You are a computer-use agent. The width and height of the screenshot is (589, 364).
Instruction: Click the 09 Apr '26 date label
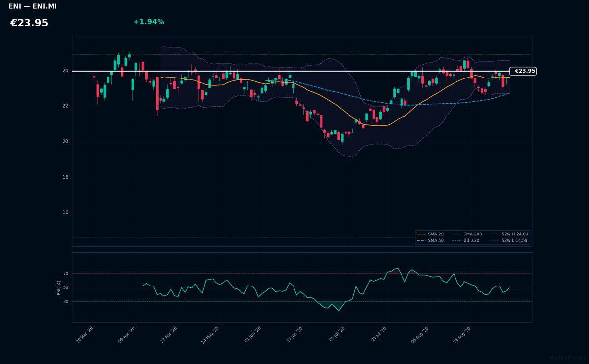tap(127, 335)
